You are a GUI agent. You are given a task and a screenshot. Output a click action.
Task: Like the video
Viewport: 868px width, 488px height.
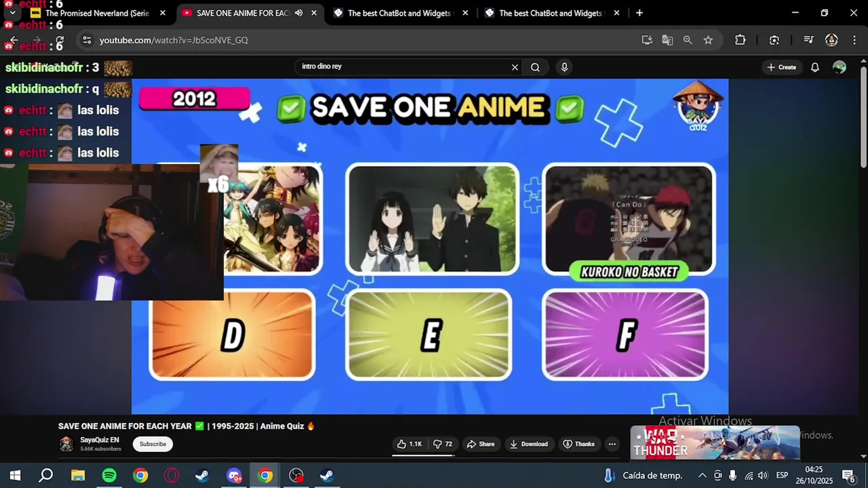pos(409,444)
